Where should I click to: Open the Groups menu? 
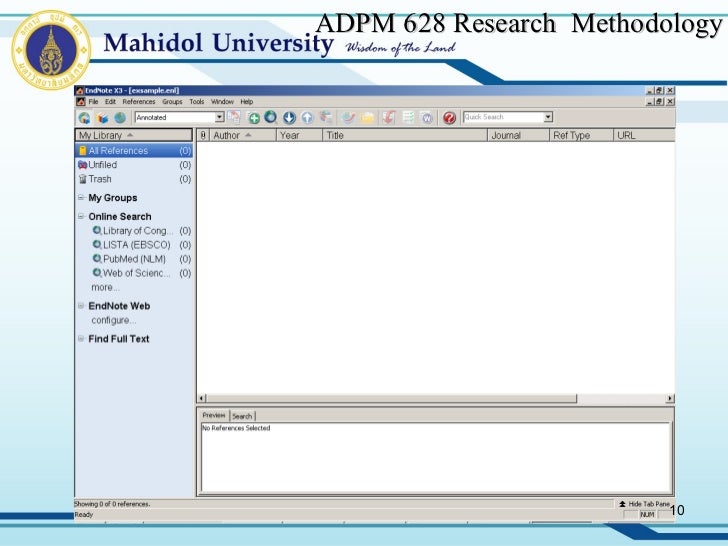(172, 102)
